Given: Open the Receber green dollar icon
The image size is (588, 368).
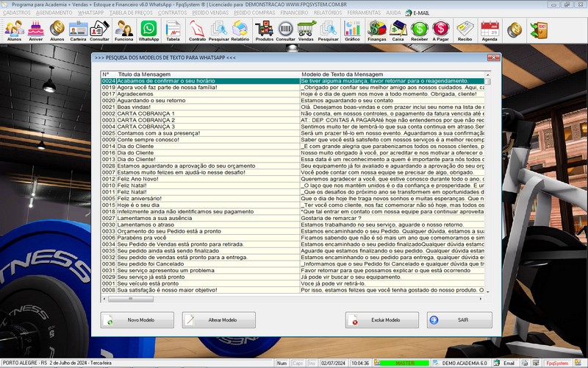Looking at the screenshot, I should (419, 30).
